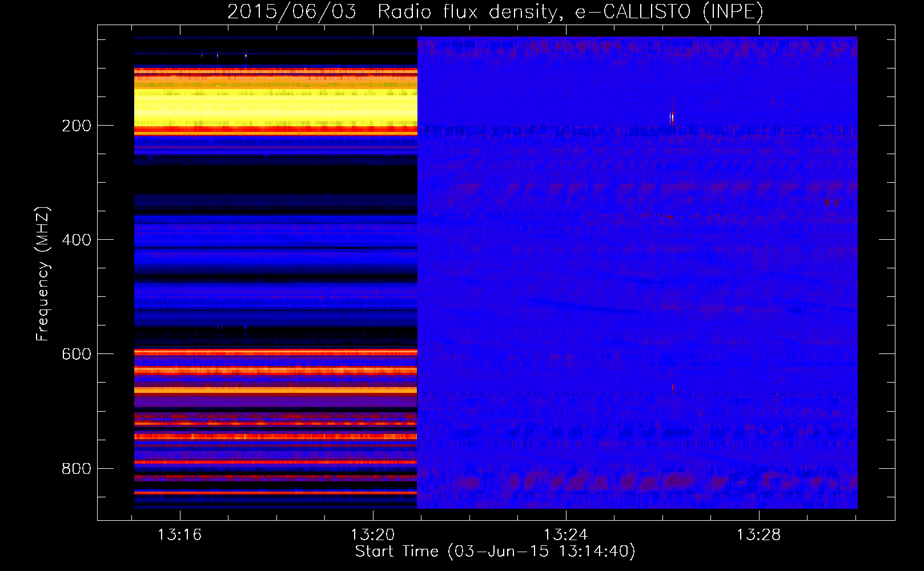Click the 13:16 time tick label

point(180,535)
